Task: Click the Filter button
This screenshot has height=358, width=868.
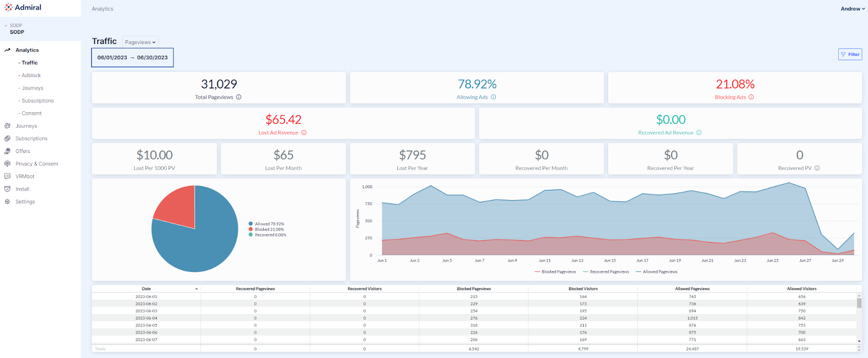Action: pos(850,54)
